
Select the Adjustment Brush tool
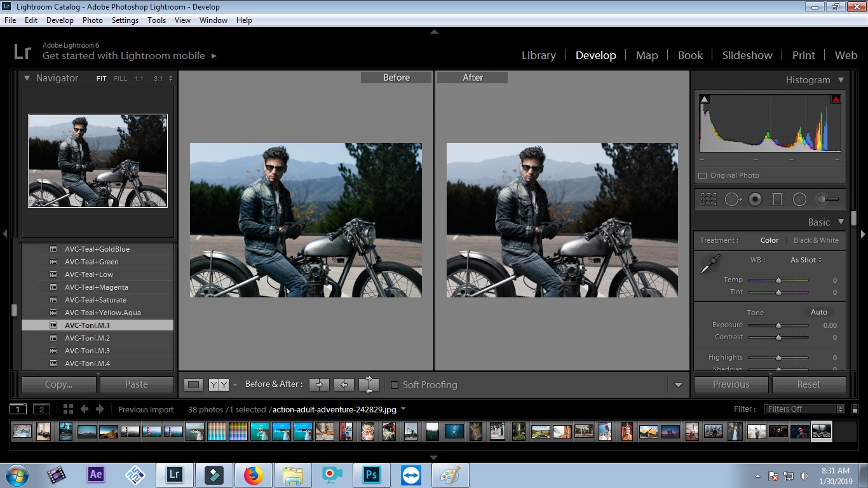point(828,200)
